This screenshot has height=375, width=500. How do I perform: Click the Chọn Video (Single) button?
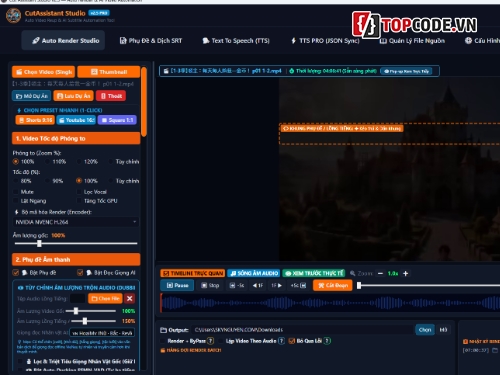pos(44,72)
